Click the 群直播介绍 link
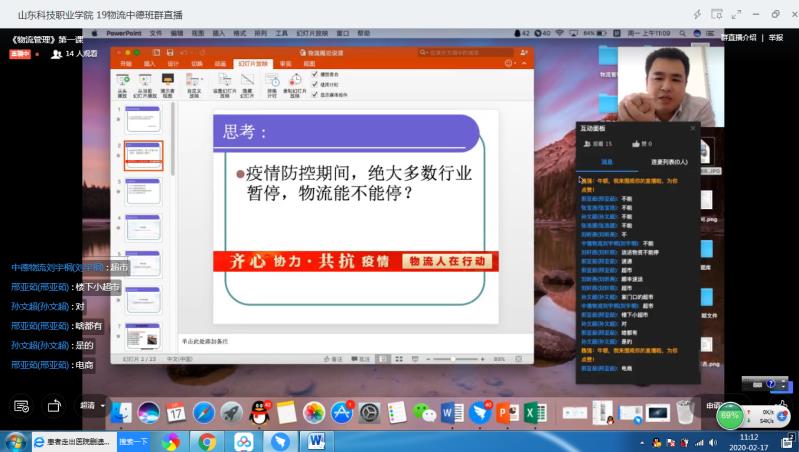The image size is (799, 452). click(739, 37)
